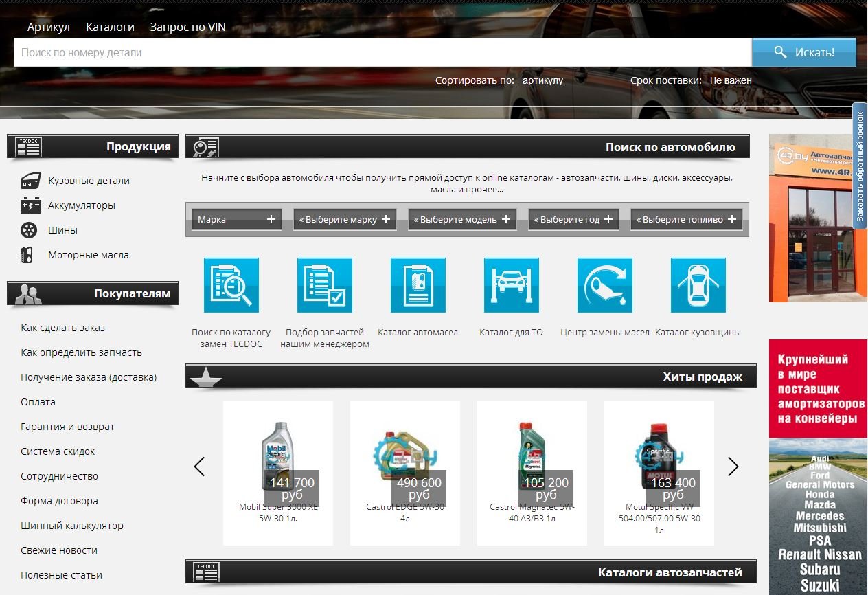This screenshot has height=595, width=868.
Task: Open Система скидок page
Action: pyautogui.click(x=58, y=451)
